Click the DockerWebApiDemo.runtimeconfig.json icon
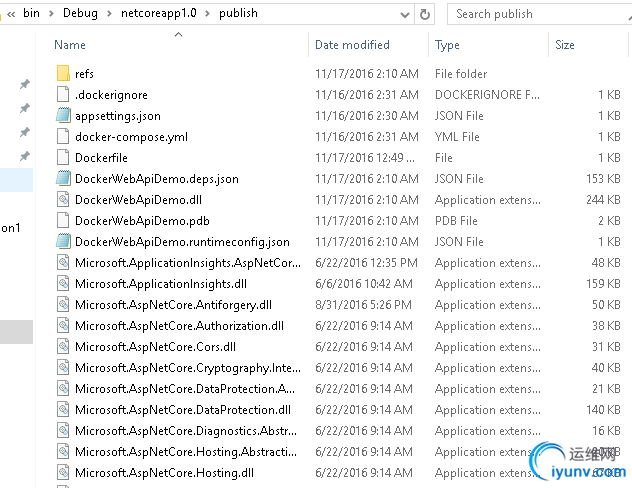The image size is (632, 488). [x=63, y=241]
